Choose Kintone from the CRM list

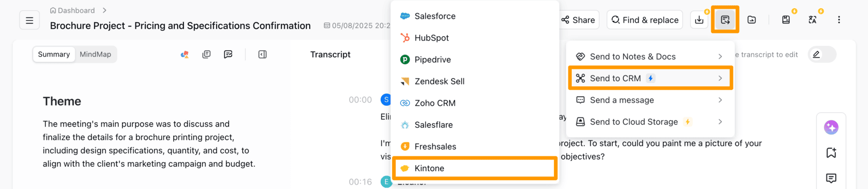[x=475, y=168]
